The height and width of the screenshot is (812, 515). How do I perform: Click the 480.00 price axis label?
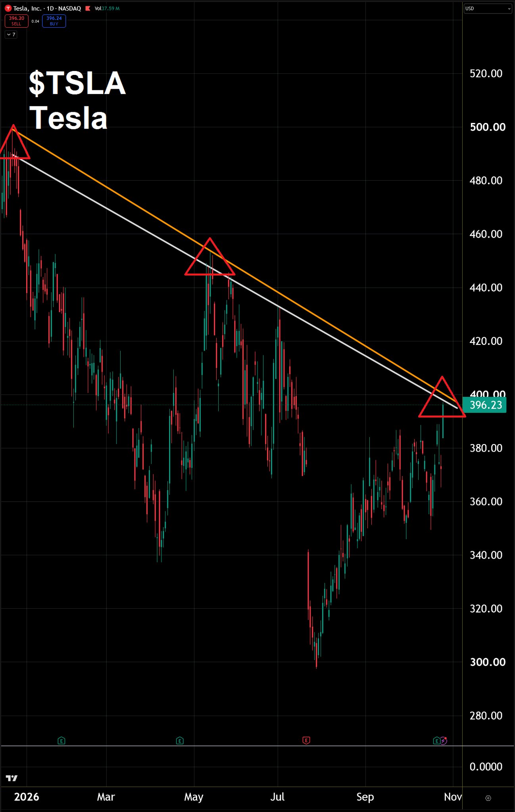[486, 181]
